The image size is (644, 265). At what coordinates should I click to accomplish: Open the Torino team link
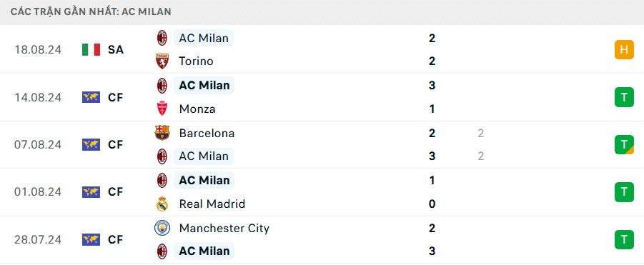pos(196,61)
